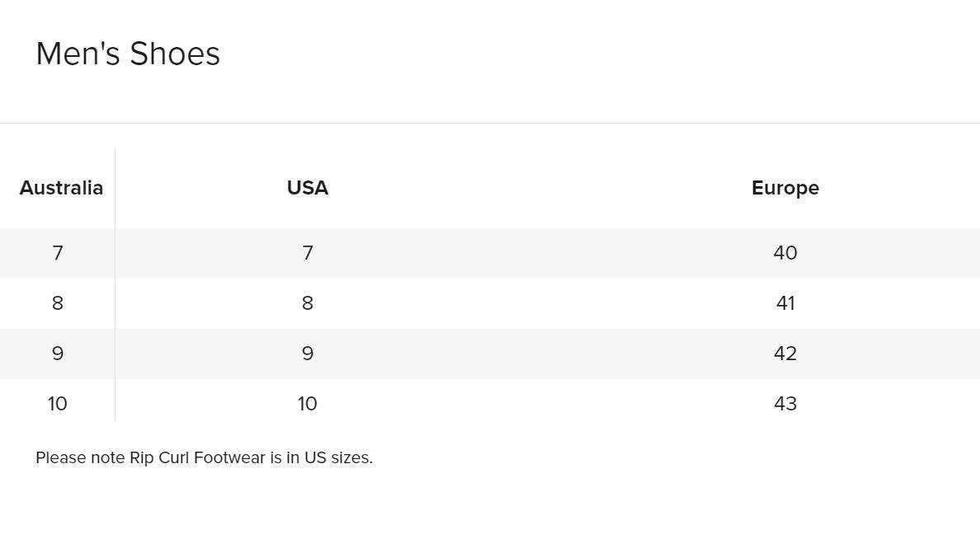This screenshot has width=980, height=539.
Task: Click USA size 7 cell
Action: click(308, 253)
